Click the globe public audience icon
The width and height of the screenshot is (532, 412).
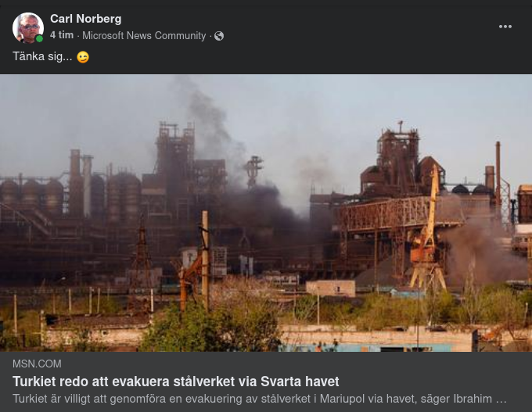pyautogui.click(x=219, y=36)
